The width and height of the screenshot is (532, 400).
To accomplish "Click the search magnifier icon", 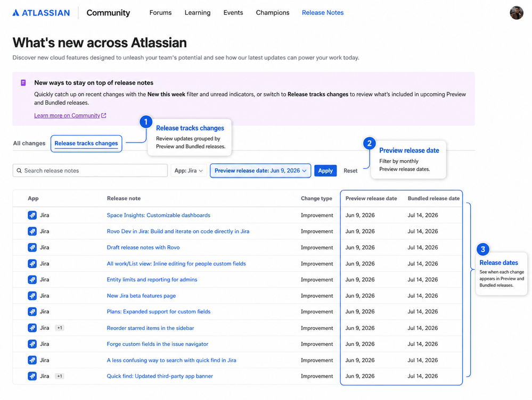I will 19,171.
